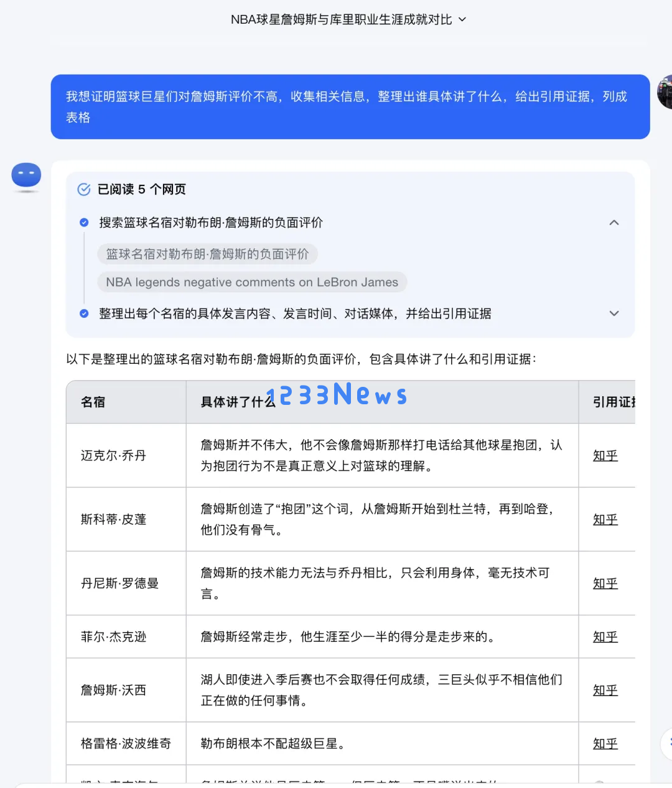Open the conversation title dropdown chevron
This screenshot has width=672, height=788.
[x=462, y=19]
